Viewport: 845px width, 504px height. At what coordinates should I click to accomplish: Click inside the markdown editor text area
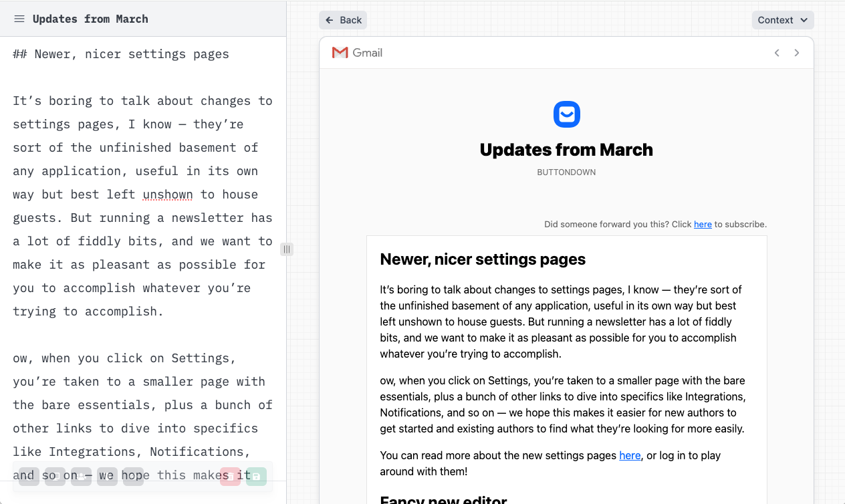pyautogui.click(x=140, y=201)
